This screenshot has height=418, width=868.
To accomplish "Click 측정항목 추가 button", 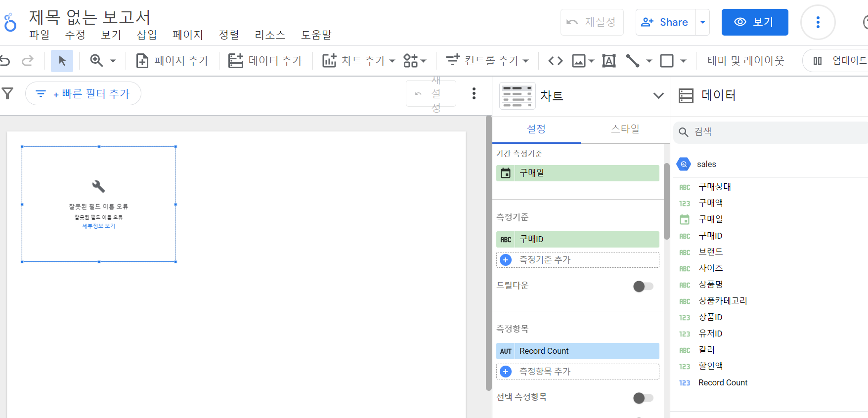I will tap(578, 372).
